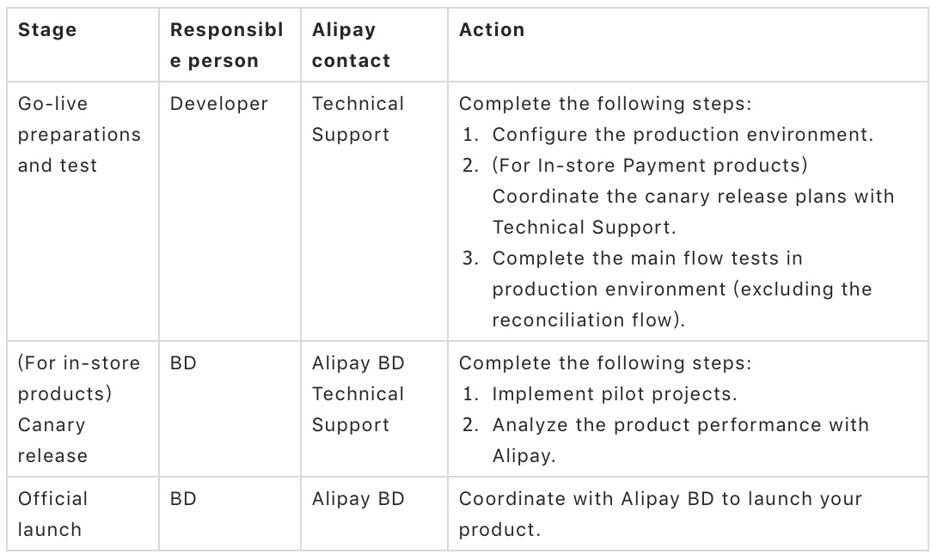Select "Alipay BD" contact in Official launch row
Image resolution: width=937 pixels, height=560 pixels.
coord(358,499)
